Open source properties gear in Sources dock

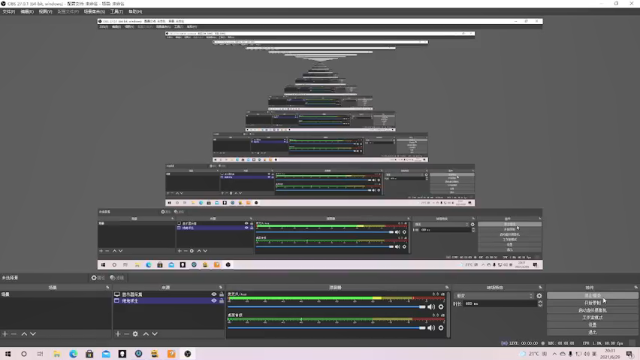click(x=135, y=334)
